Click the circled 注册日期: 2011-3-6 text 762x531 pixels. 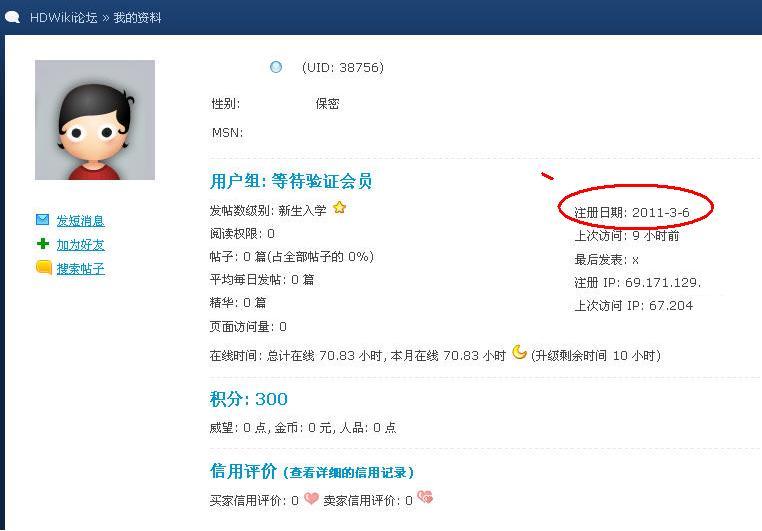pyautogui.click(x=631, y=212)
